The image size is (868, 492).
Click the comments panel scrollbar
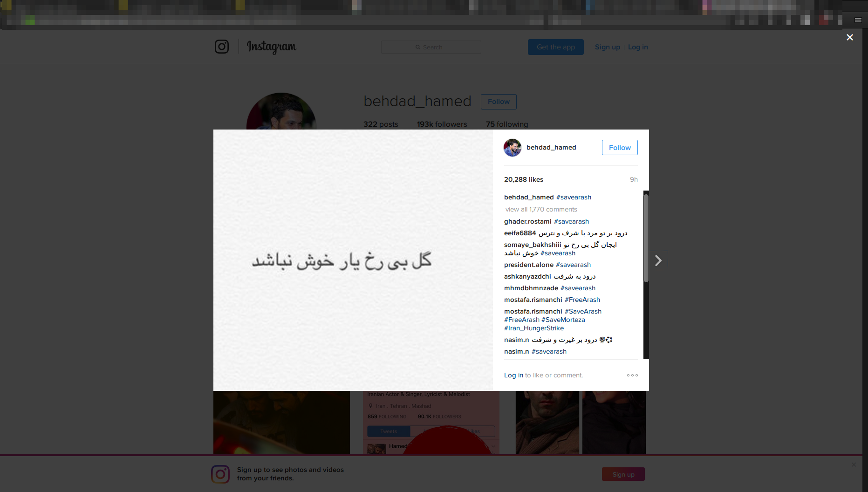coord(646,238)
